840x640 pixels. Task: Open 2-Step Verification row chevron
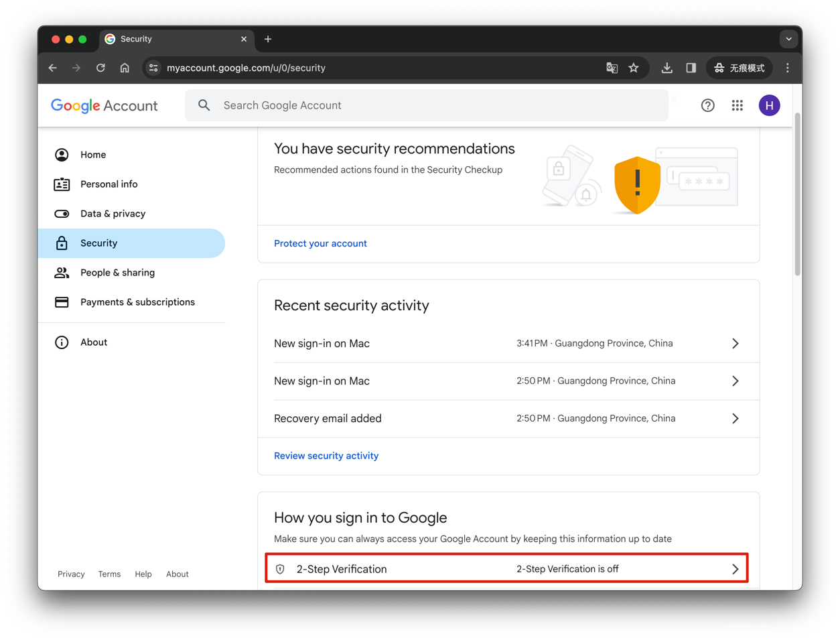pyautogui.click(x=735, y=569)
